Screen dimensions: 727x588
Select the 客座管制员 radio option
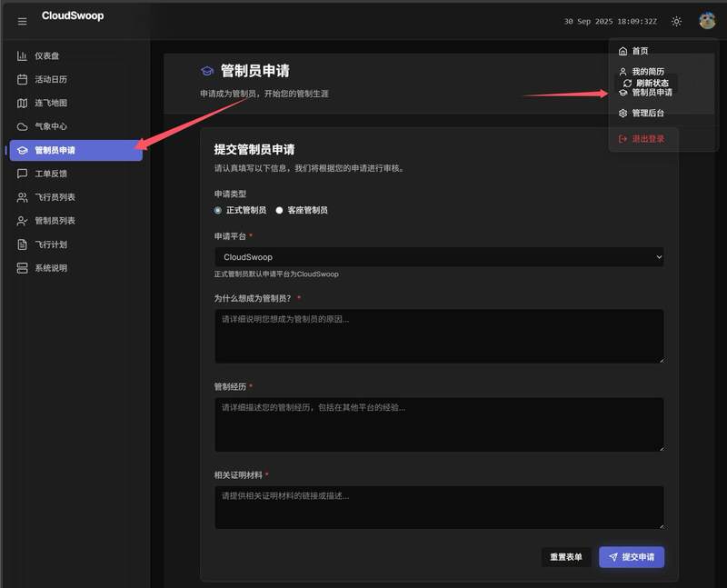pyautogui.click(x=279, y=210)
